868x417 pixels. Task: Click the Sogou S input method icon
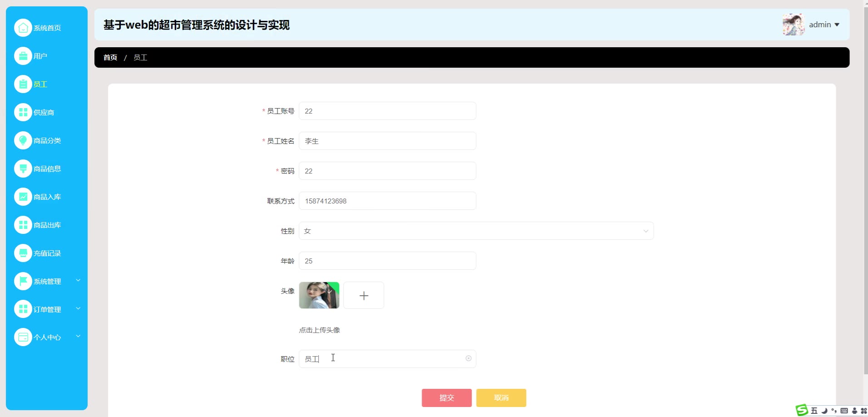coord(802,410)
